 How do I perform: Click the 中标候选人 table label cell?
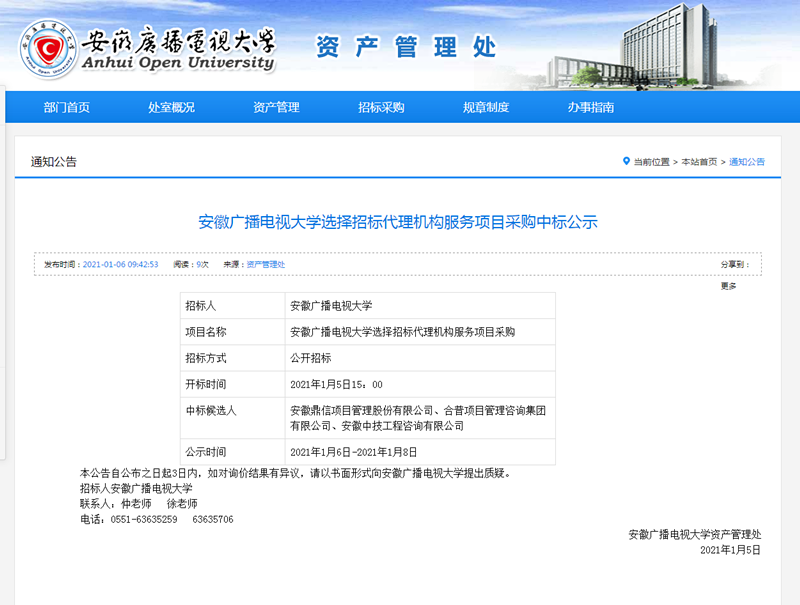[233, 418]
